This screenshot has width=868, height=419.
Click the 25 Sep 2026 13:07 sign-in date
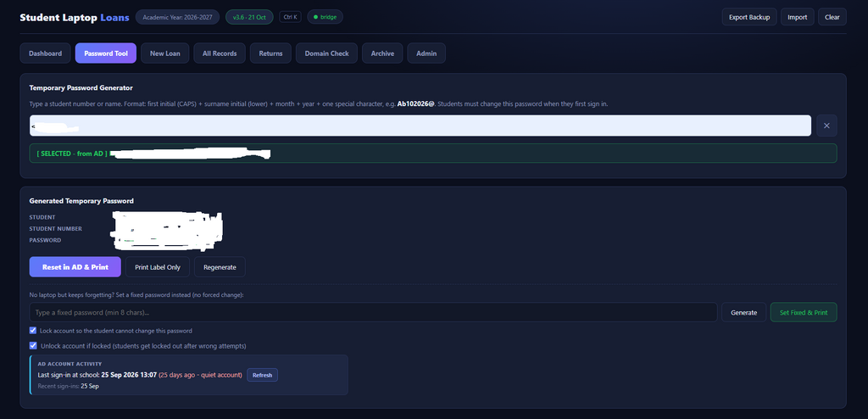pyautogui.click(x=129, y=375)
